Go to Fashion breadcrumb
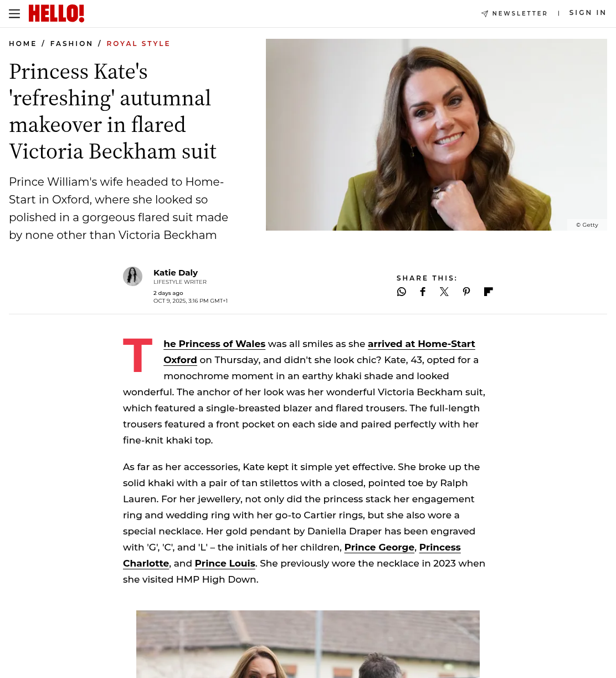616x678 pixels. [x=71, y=44]
